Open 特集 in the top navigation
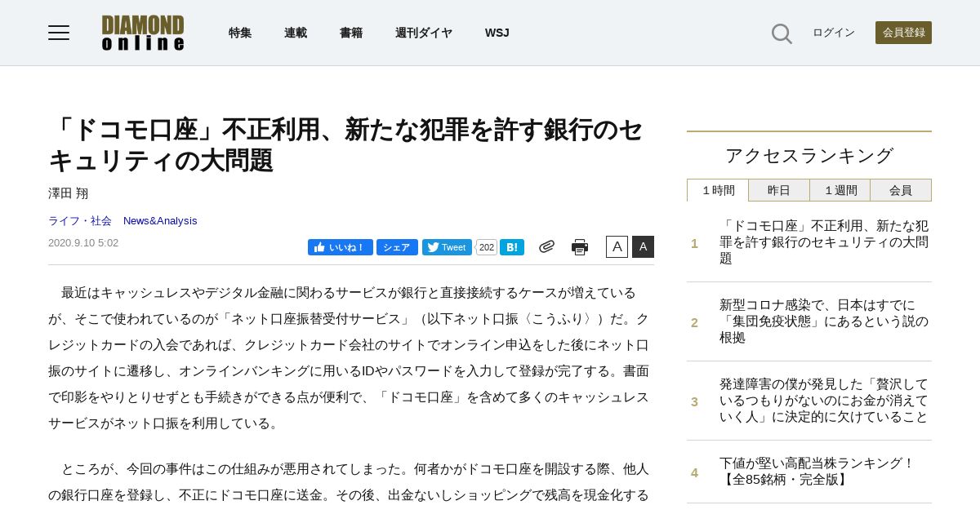 point(240,33)
